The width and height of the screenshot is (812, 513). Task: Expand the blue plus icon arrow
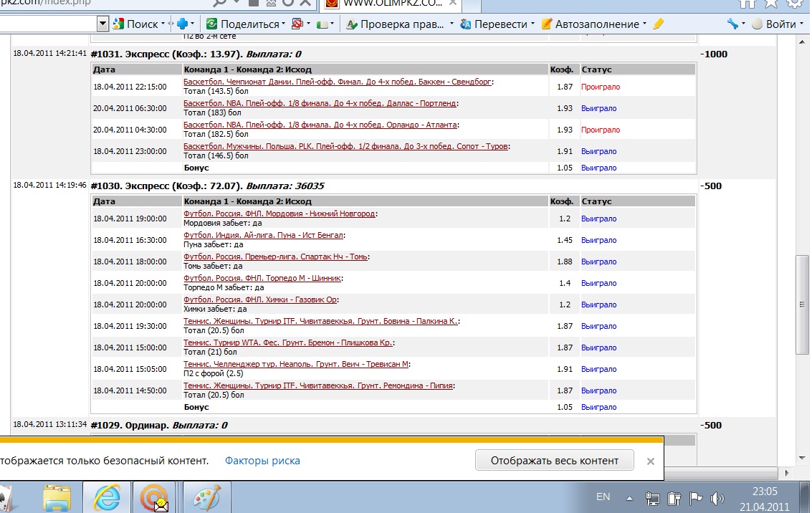click(x=192, y=24)
